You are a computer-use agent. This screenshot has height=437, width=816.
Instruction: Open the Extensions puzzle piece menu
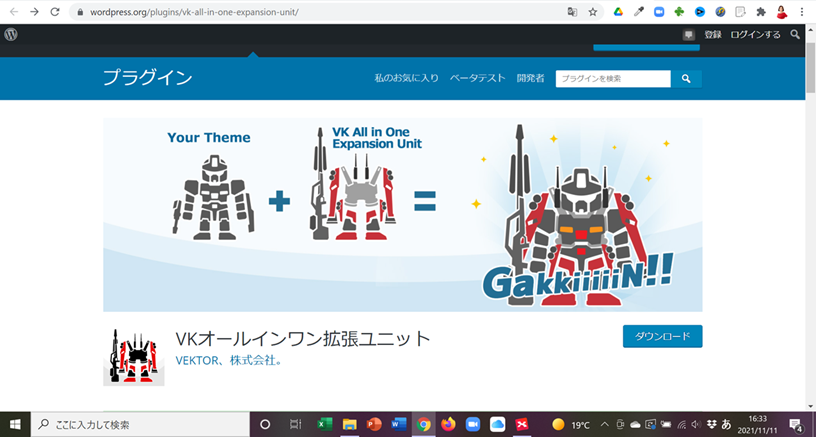pyautogui.click(x=761, y=12)
